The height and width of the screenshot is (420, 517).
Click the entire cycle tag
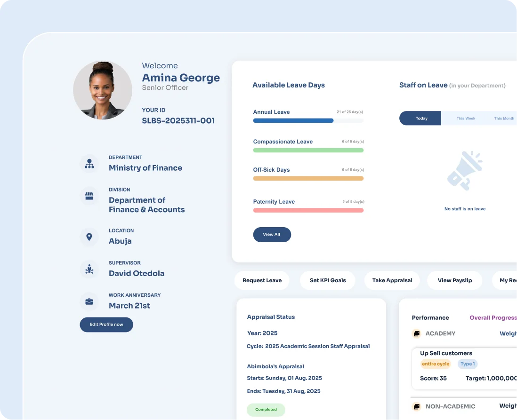tap(436, 364)
